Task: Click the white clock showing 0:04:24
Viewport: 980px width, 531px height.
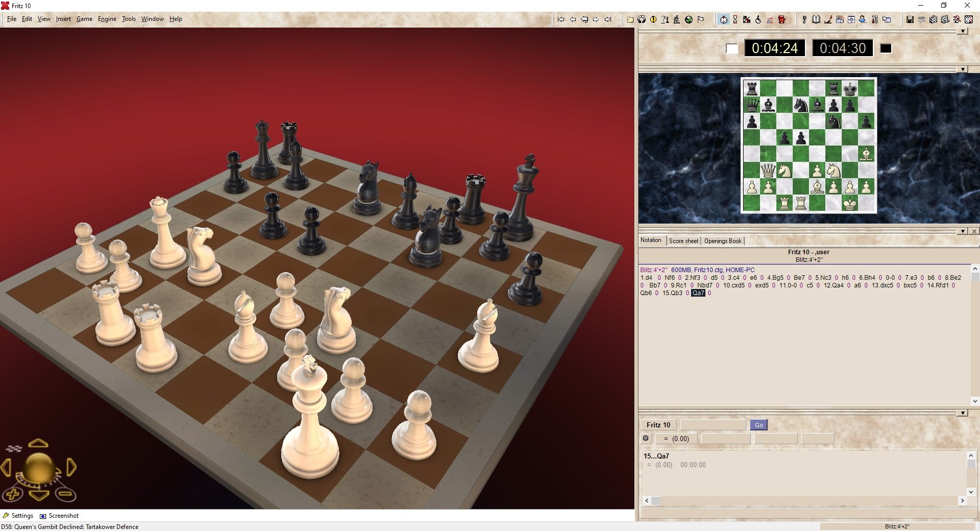Action: [x=775, y=49]
